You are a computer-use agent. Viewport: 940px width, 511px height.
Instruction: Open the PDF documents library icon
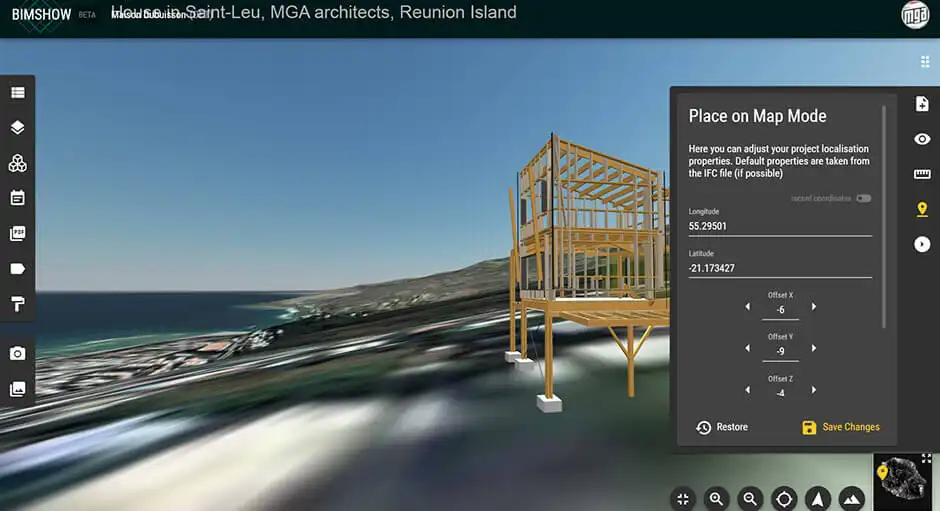pyautogui.click(x=17, y=233)
